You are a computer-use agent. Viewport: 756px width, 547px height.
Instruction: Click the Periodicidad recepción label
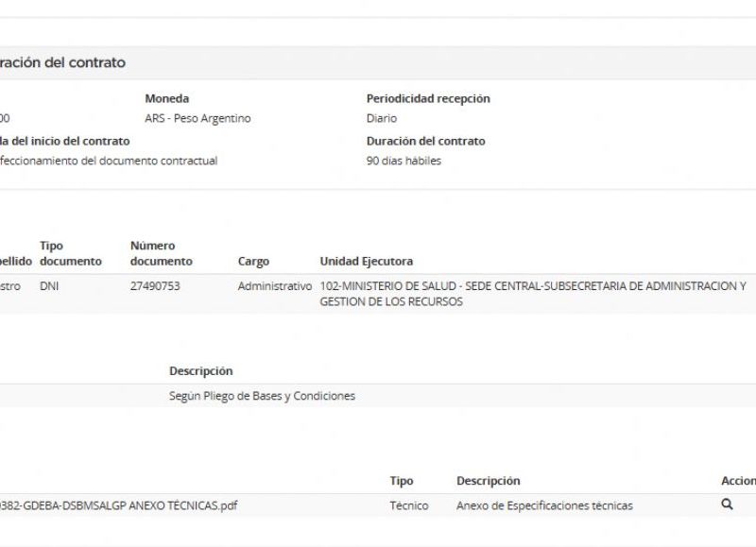428,98
